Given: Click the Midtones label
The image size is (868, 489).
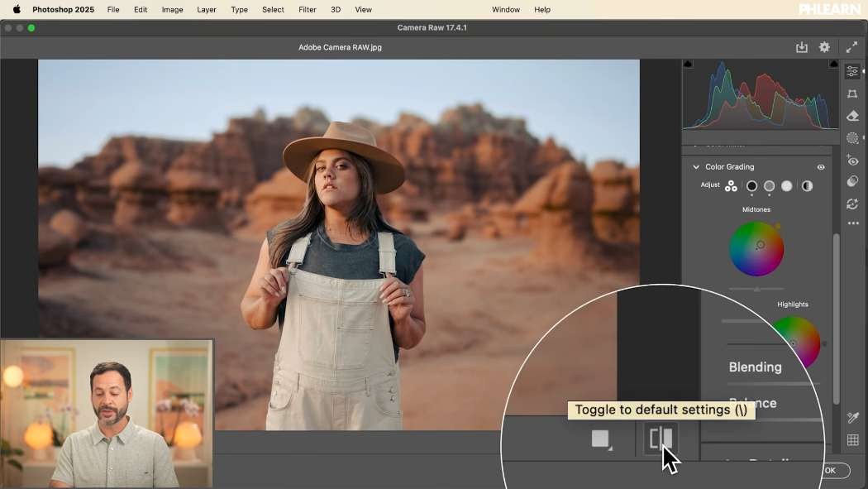Looking at the screenshot, I should pyautogui.click(x=756, y=209).
